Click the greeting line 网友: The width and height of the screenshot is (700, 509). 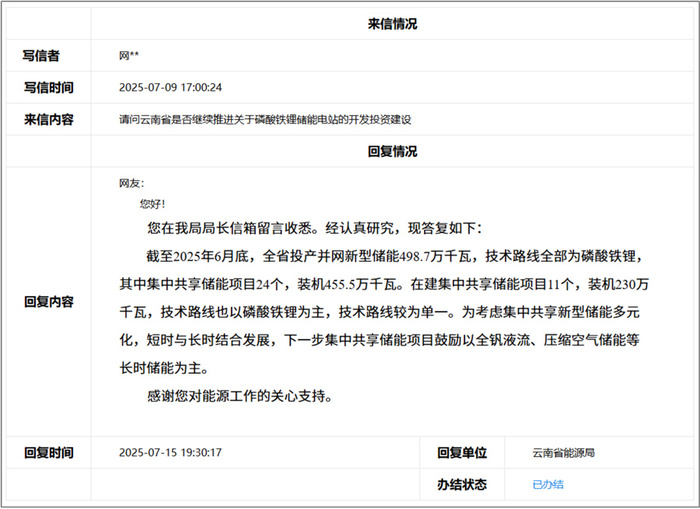(x=131, y=183)
